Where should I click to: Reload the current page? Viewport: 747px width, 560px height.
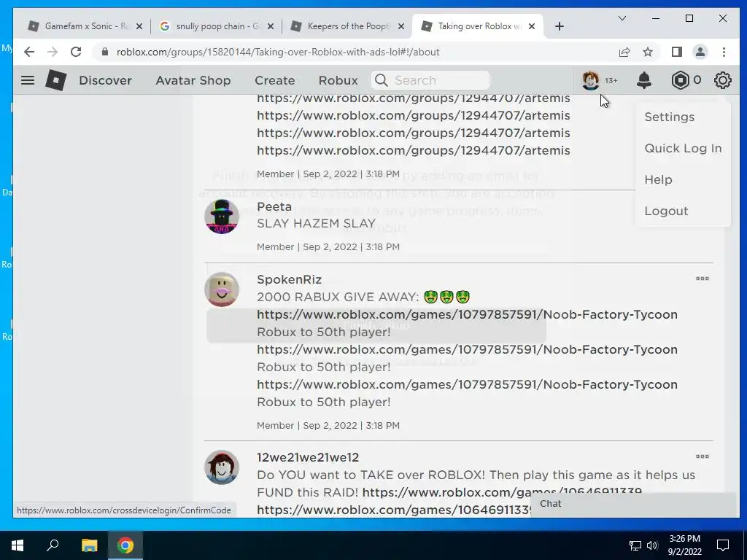tap(76, 52)
